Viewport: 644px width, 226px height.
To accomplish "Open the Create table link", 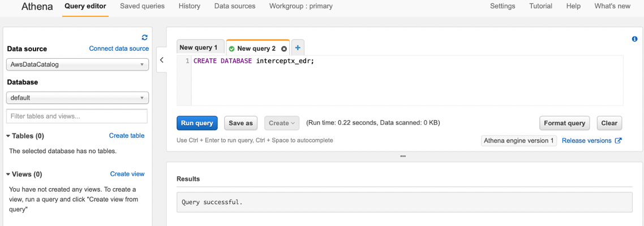I will [x=126, y=136].
